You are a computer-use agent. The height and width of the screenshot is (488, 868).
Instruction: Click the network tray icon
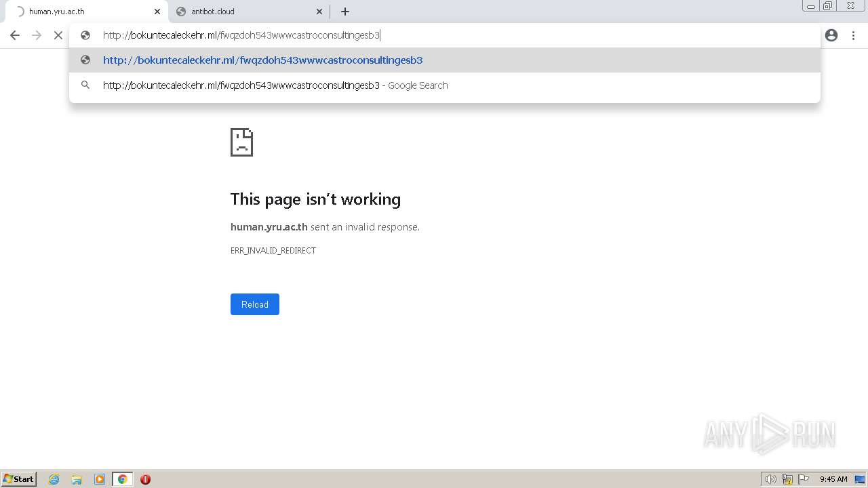click(787, 479)
